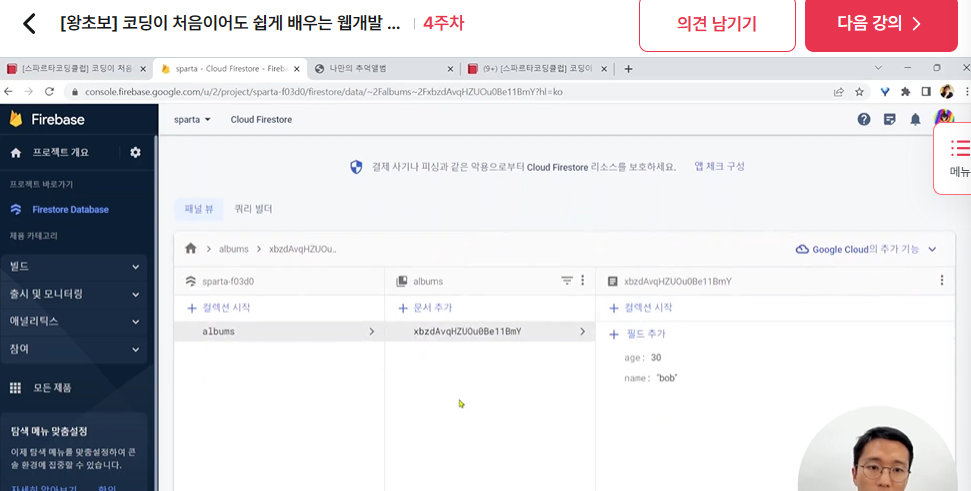Open the tab search dropdown chevron
Viewport: 971px width, 491px height.
pos(878,67)
